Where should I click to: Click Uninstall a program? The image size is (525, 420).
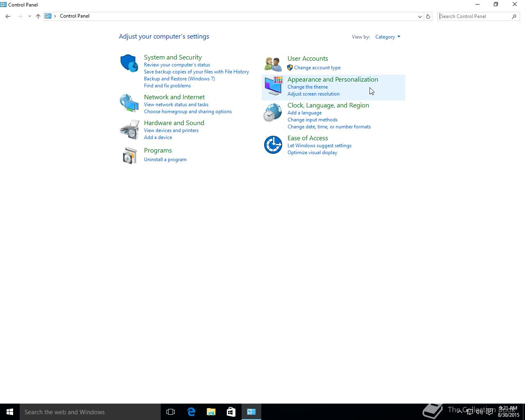point(165,160)
